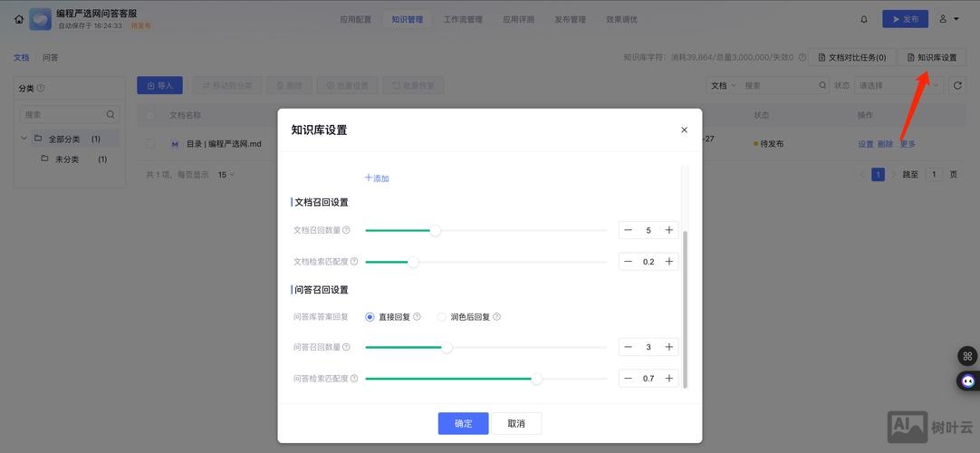The image size is (980, 453).
Task: Toggle the select-all header checkbox
Action: (150, 116)
